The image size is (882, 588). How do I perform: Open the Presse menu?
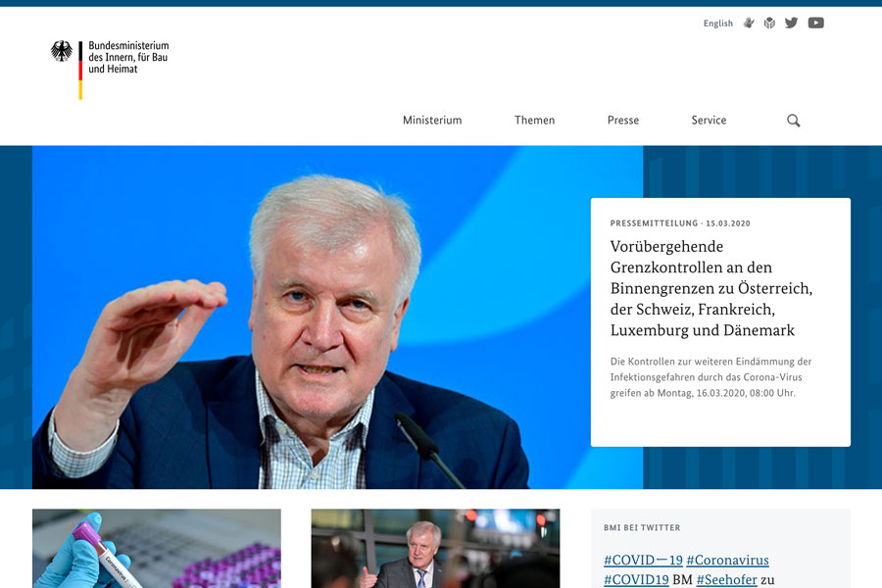[623, 121]
